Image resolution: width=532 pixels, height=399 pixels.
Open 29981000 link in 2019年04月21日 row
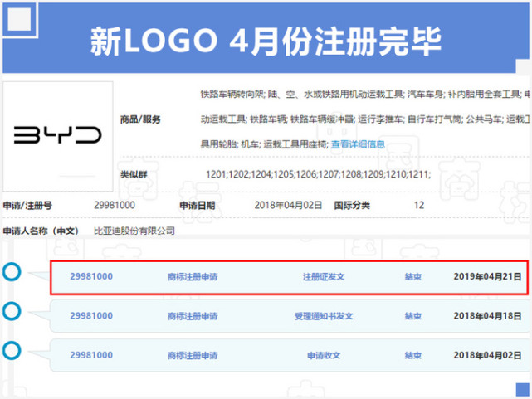click(91, 276)
